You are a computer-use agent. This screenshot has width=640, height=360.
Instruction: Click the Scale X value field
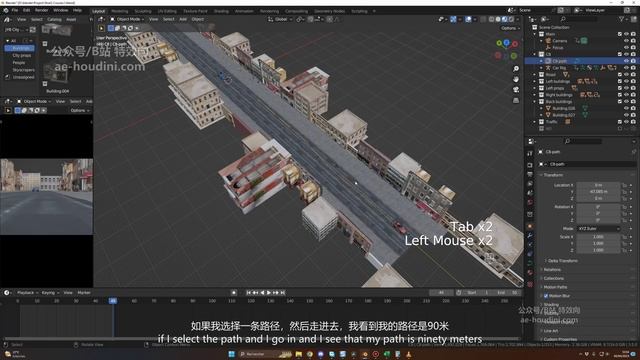coord(598,237)
